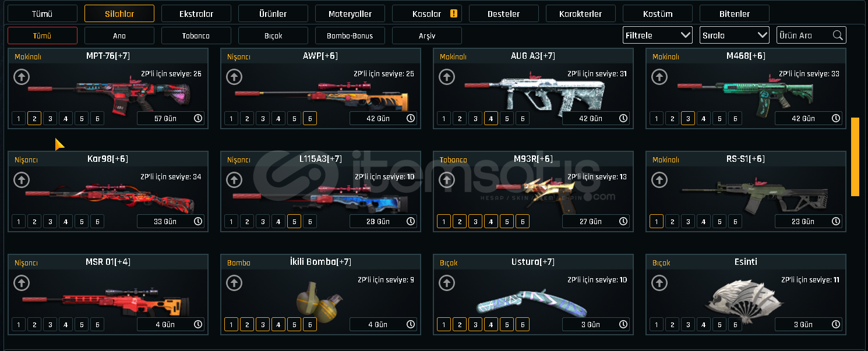Select slot 6 on the AWP card

[x=310, y=119]
